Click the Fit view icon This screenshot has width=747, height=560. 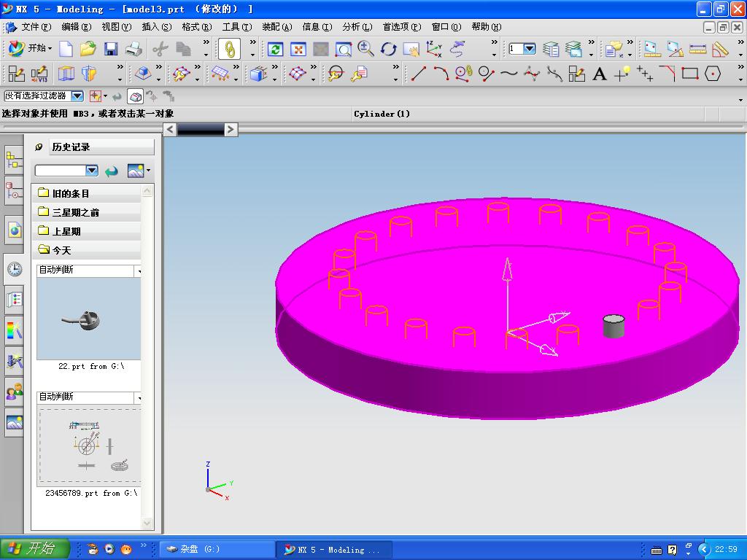(x=298, y=49)
